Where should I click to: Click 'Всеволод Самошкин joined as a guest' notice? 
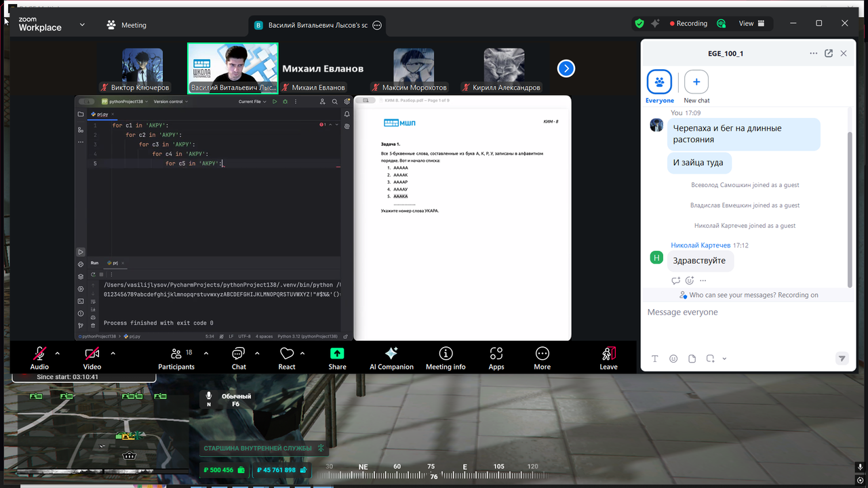pyautogui.click(x=745, y=185)
